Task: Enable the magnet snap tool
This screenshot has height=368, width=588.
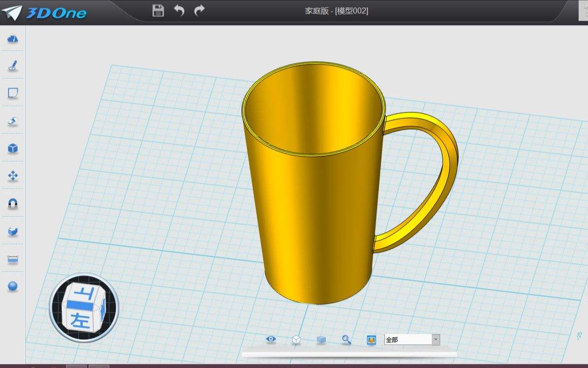Action: 13,204
